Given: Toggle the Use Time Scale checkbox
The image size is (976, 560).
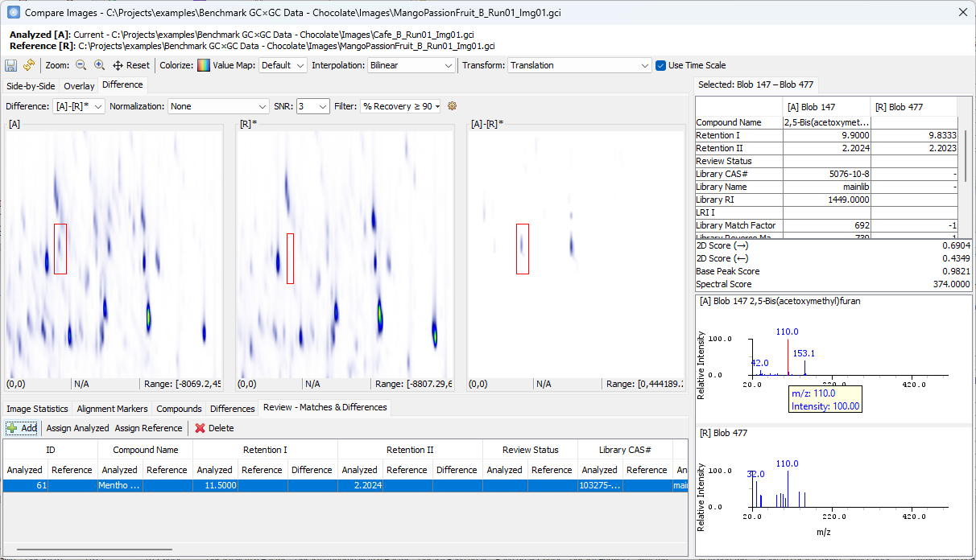Looking at the screenshot, I should (x=661, y=65).
